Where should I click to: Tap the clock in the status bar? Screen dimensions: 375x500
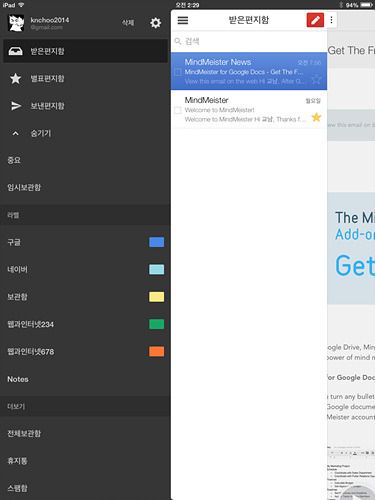click(x=187, y=5)
